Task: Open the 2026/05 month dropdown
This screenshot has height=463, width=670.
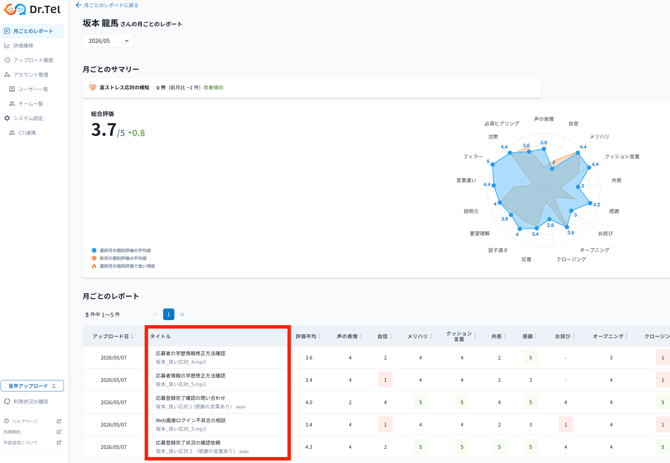Action: 108,41
